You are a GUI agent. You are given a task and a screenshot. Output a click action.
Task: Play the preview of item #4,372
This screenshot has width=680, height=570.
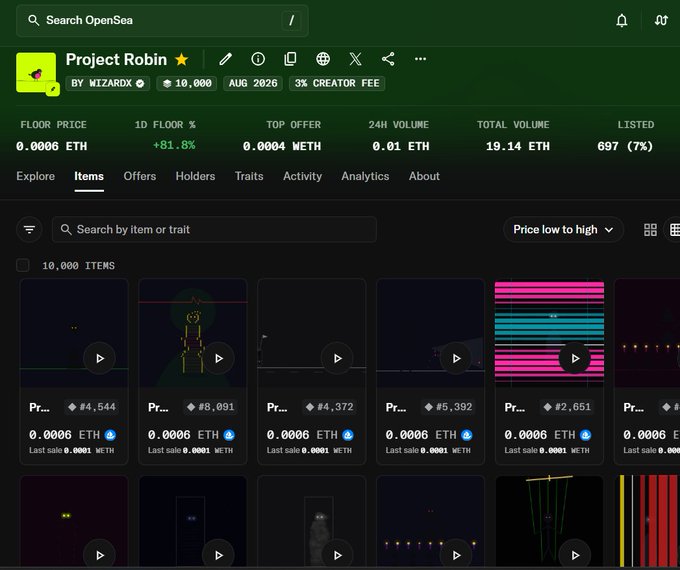coord(337,358)
